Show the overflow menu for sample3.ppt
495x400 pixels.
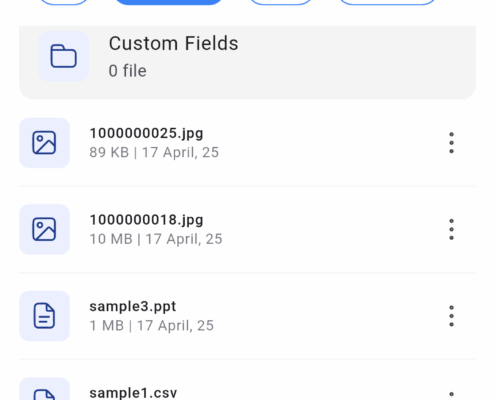click(x=451, y=316)
